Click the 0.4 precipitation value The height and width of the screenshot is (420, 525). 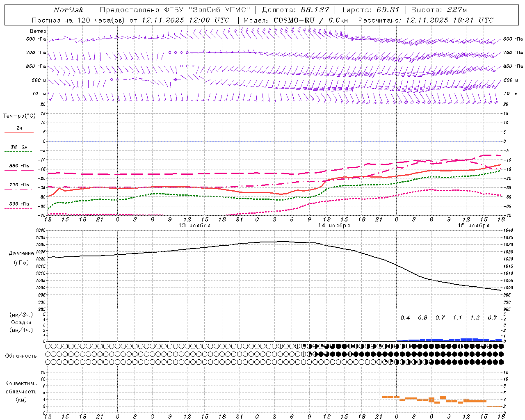pyautogui.click(x=405, y=318)
